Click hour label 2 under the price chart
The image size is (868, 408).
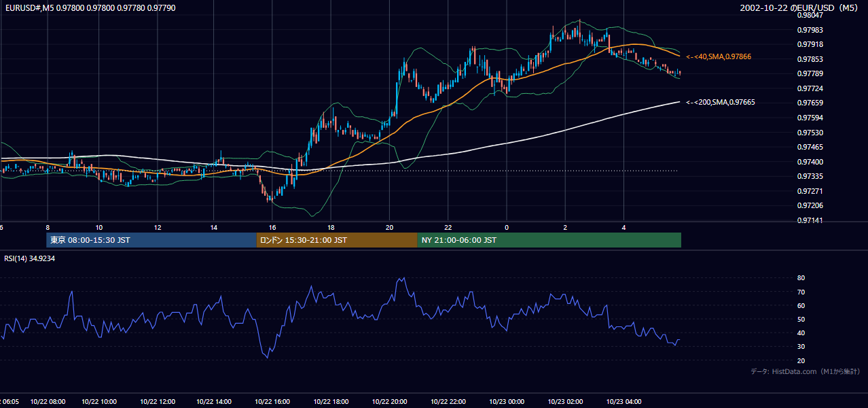[x=565, y=227]
